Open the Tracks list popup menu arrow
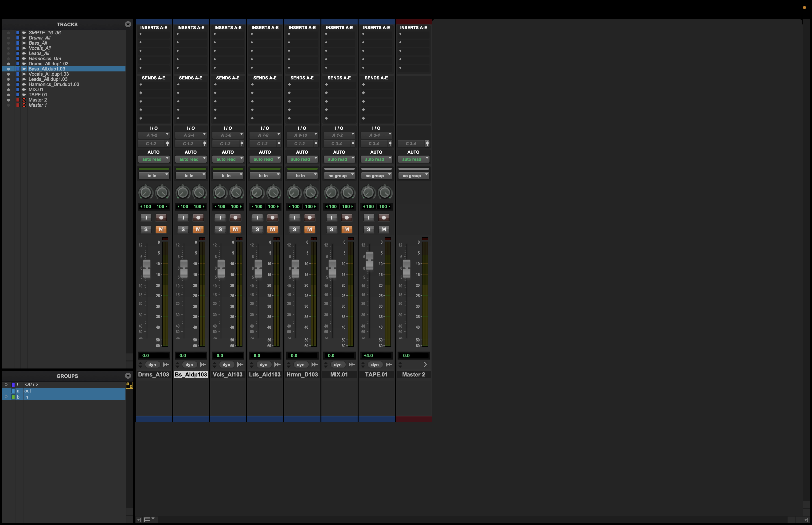The height and width of the screenshot is (525, 812). [x=128, y=24]
